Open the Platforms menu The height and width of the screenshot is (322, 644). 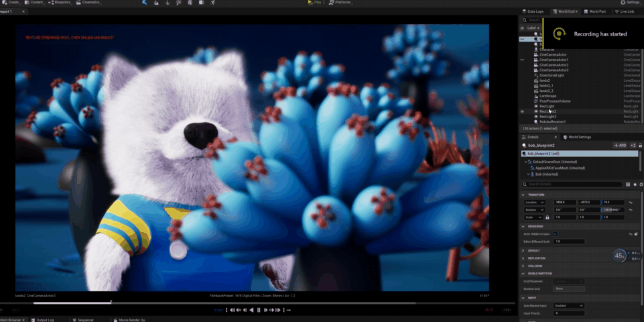(x=340, y=2)
